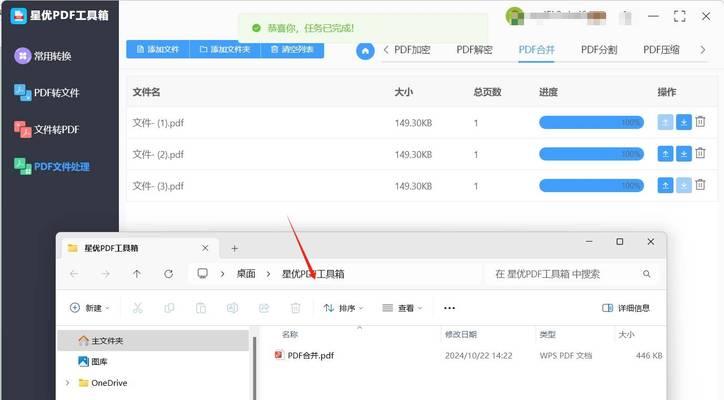Click the This PC monitor icon in address bar
The image size is (724, 400).
tap(202, 273)
